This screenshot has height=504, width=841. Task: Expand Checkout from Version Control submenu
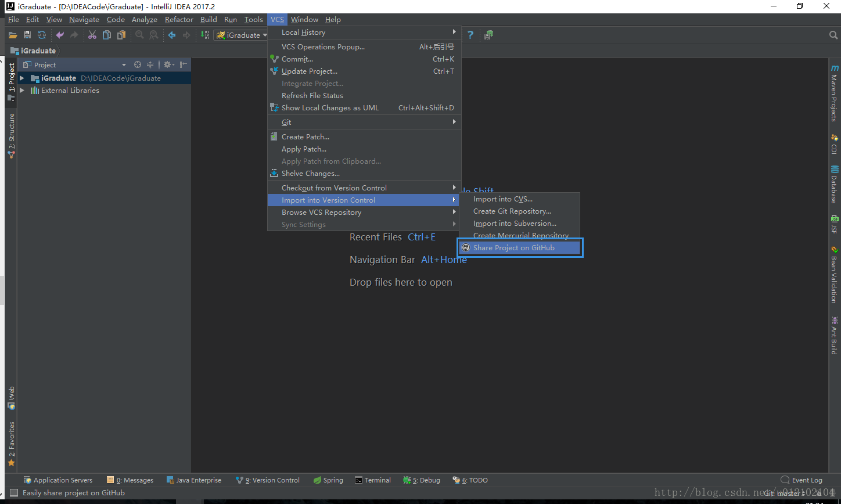pos(364,188)
